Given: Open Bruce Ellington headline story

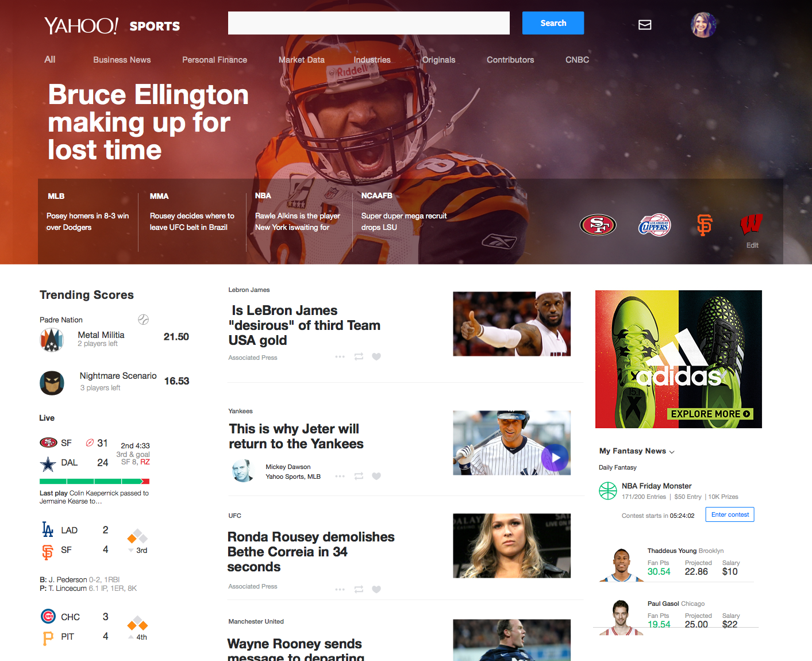Looking at the screenshot, I should coord(148,122).
